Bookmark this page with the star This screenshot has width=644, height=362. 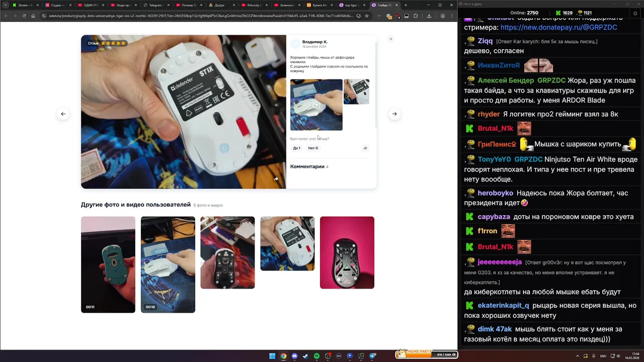[366, 16]
